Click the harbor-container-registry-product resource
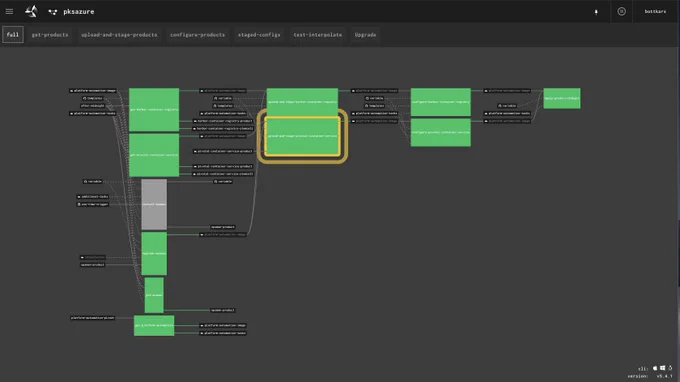 [x=223, y=121]
